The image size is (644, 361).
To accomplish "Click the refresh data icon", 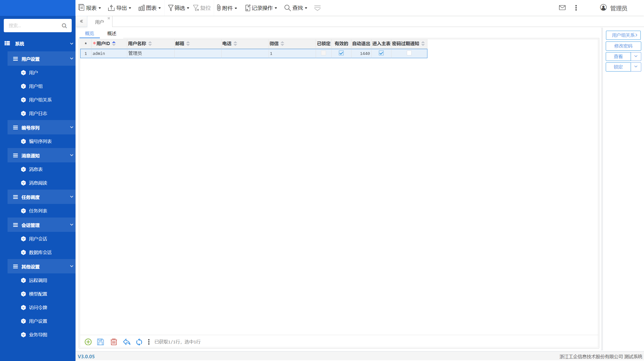I will click(x=139, y=342).
